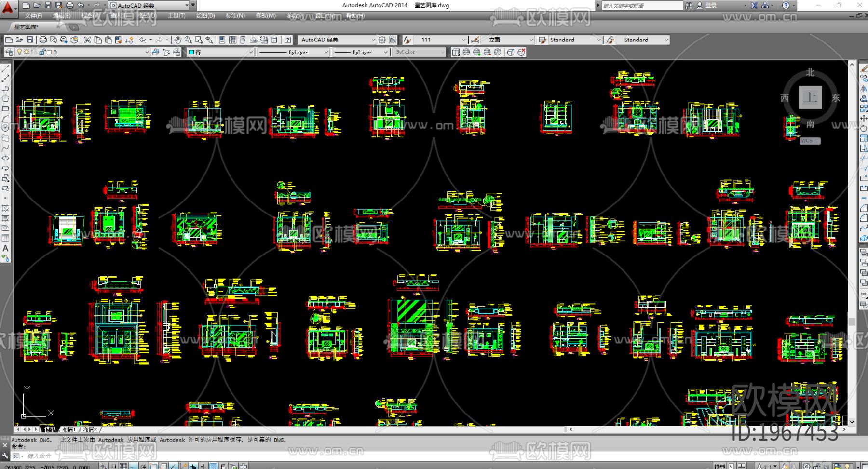Open the 修改(M) menu

[x=266, y=16]
